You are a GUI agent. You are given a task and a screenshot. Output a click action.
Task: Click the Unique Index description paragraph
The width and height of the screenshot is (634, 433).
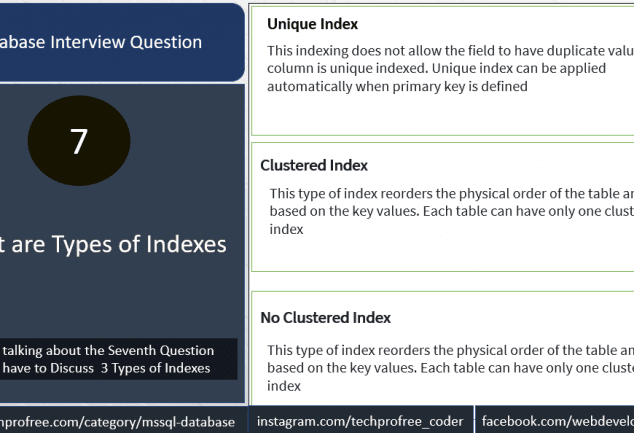pyautogui.click(x=450, y=68)
